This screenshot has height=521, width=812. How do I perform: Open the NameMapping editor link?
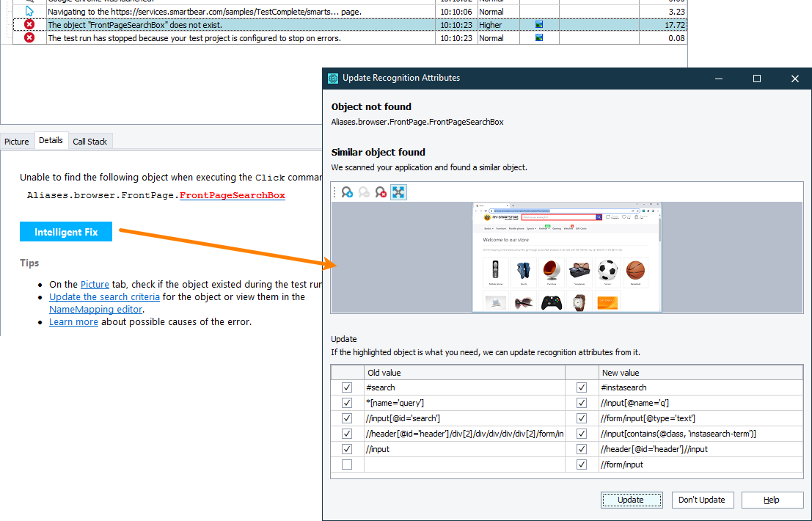tap(95, 309)
